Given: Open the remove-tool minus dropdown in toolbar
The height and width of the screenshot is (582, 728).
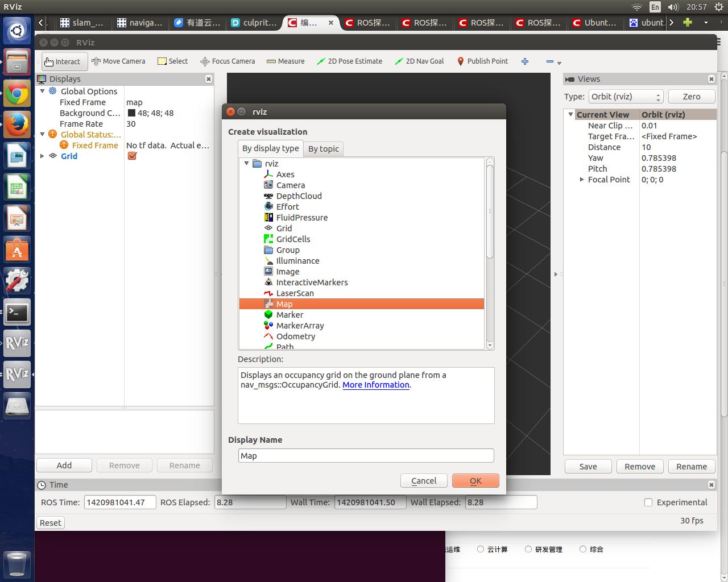Looking at the screenshot, I should 553,61.
